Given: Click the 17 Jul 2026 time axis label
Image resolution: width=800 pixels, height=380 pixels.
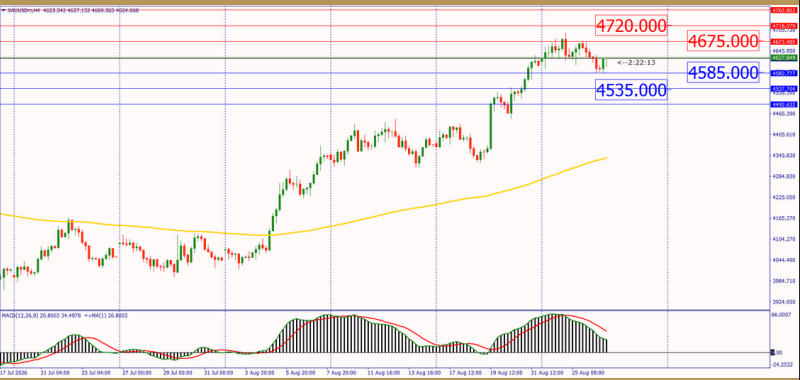Looking at the screenshot, I should coord(14,372).
